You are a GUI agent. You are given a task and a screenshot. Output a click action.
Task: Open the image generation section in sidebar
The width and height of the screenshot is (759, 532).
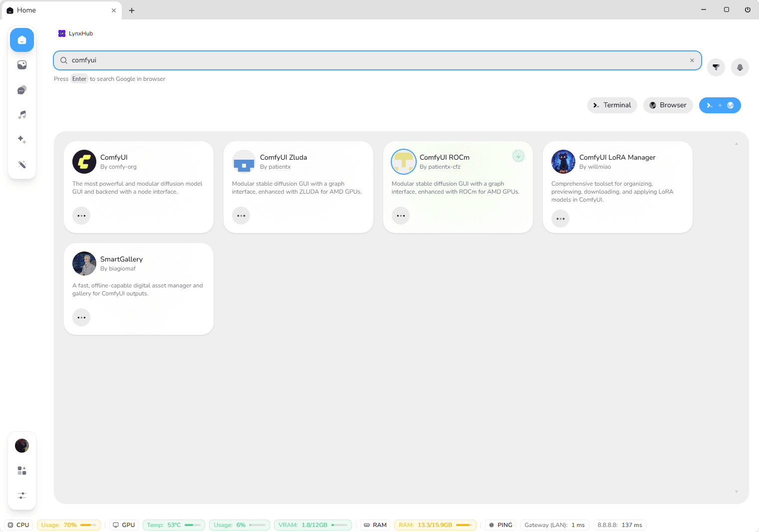(x=22, y=65)
